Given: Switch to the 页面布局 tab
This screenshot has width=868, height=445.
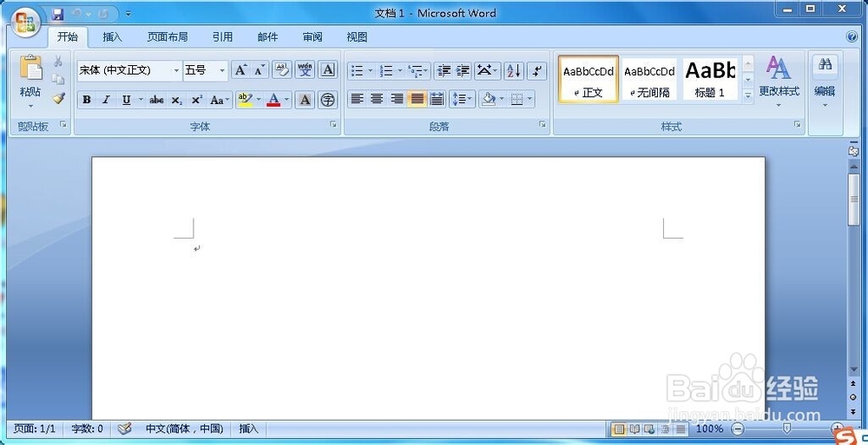Looking at the screenshot, I should (168, 37).
